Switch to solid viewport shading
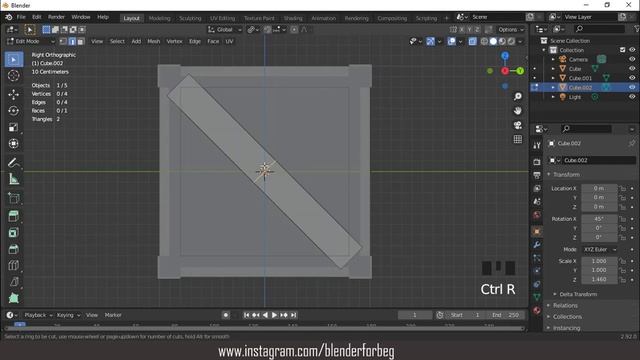Viewport: 640px width, 360px height. point(493,41)
